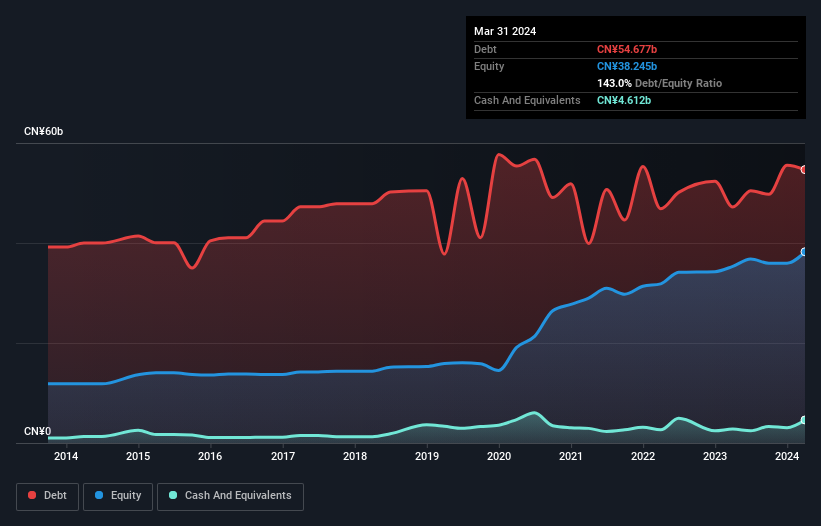
Task: Click the 2023 x-axis label
Action: (x=715, y=456)
